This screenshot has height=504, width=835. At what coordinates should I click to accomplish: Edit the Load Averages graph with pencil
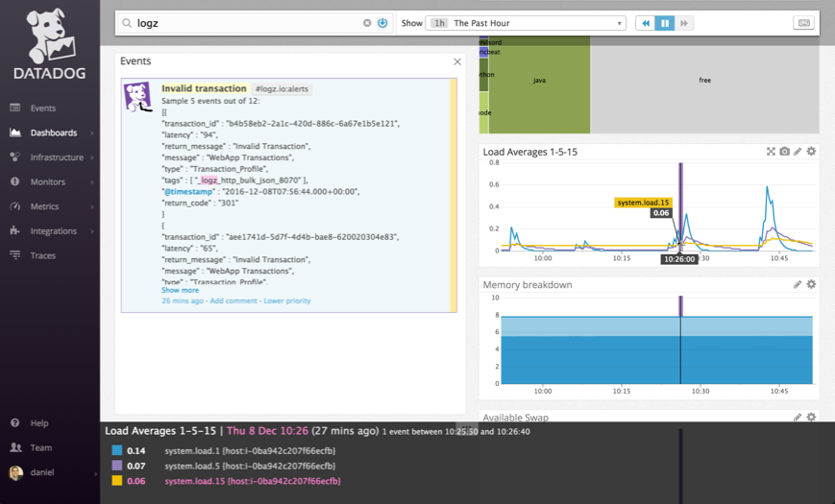[798, 151]
